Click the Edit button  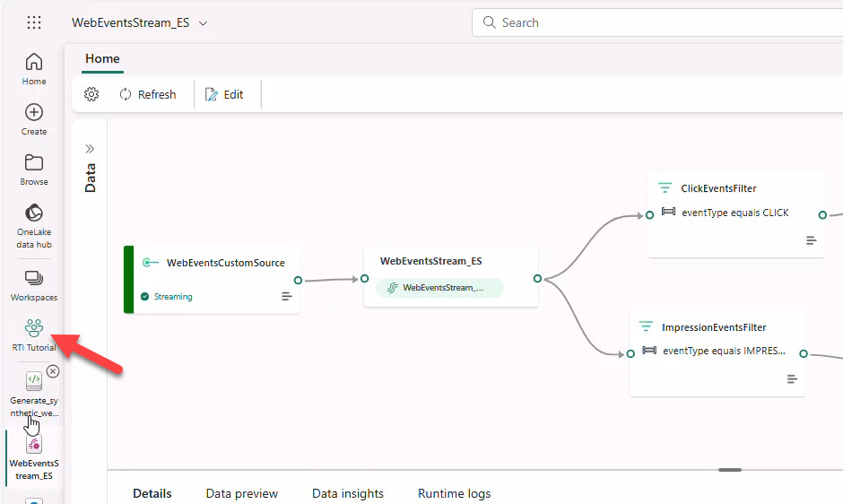224,94
